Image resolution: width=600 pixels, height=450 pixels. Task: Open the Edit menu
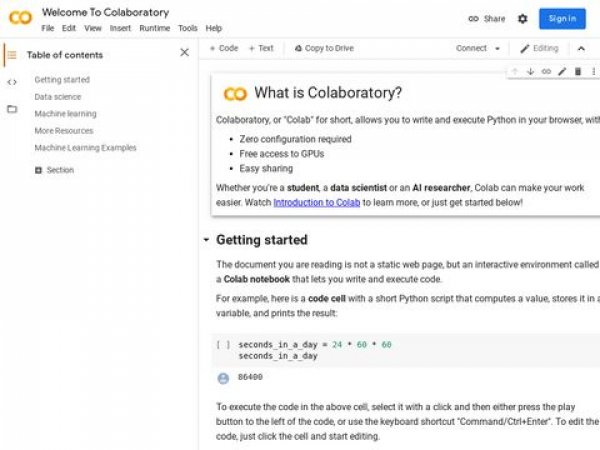[69, 28]
